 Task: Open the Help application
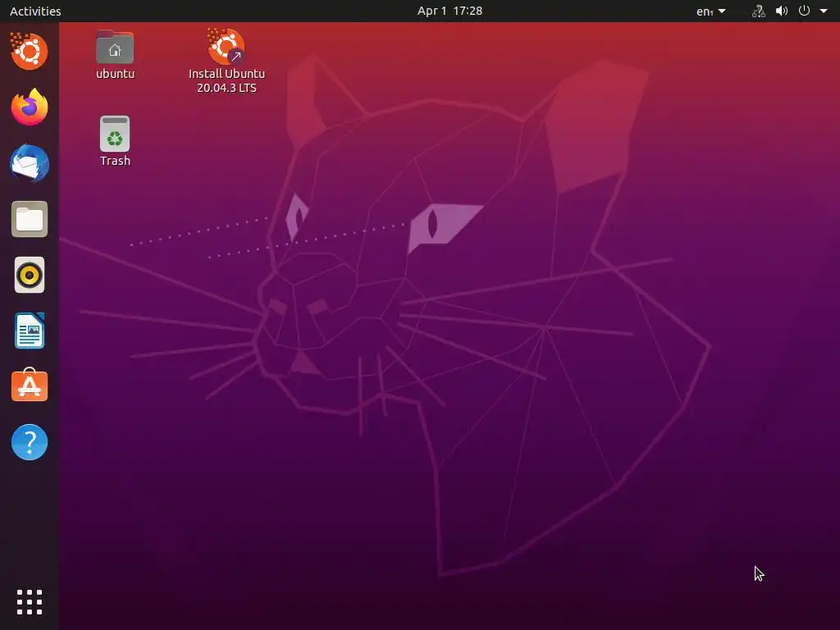coord(29,442)
